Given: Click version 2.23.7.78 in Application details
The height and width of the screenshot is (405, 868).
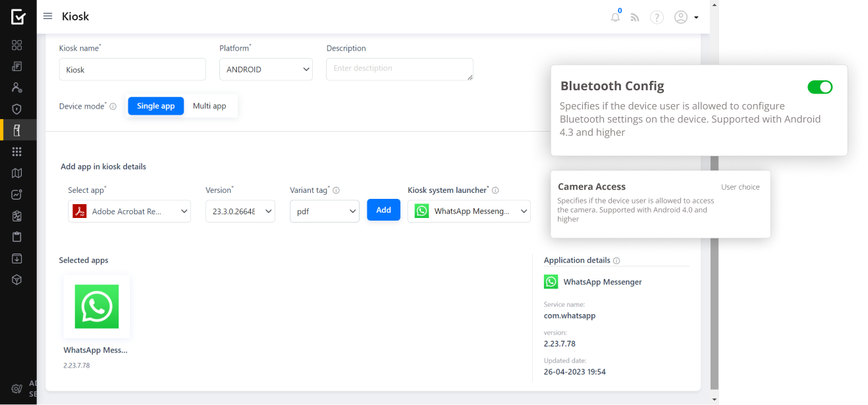Looking at the screenshot, I should [560, 344].
